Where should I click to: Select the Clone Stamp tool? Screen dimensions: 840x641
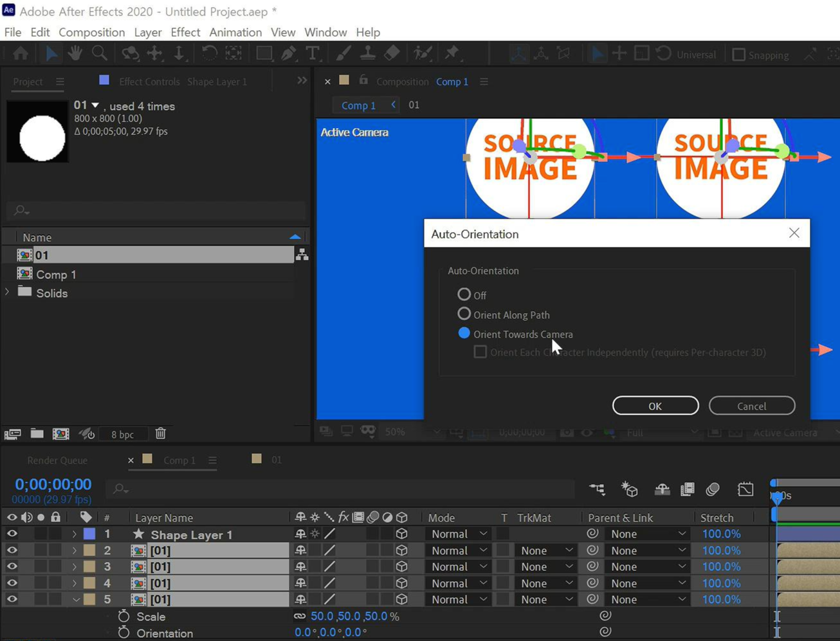coord(367,53)
